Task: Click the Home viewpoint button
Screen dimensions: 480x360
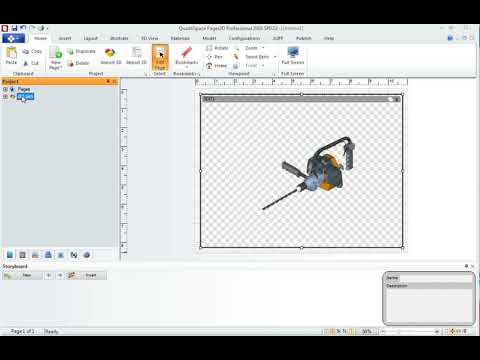Action: (216, 66)
